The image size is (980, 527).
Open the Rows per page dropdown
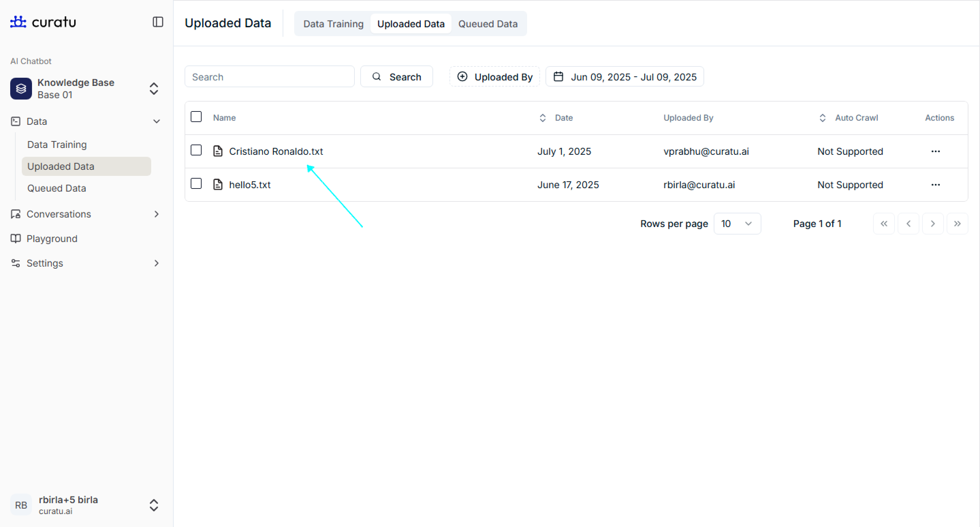(737, 224)
